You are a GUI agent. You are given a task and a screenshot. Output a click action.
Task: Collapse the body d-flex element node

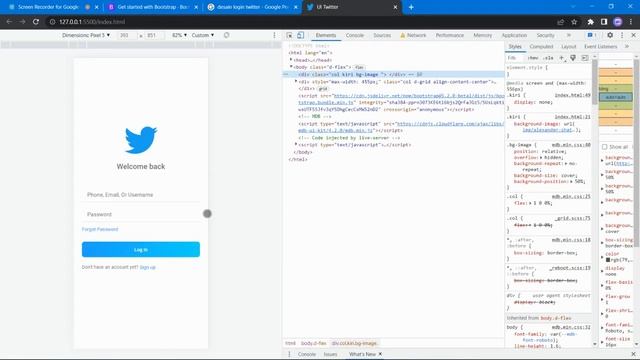click(x=291, y=67)
